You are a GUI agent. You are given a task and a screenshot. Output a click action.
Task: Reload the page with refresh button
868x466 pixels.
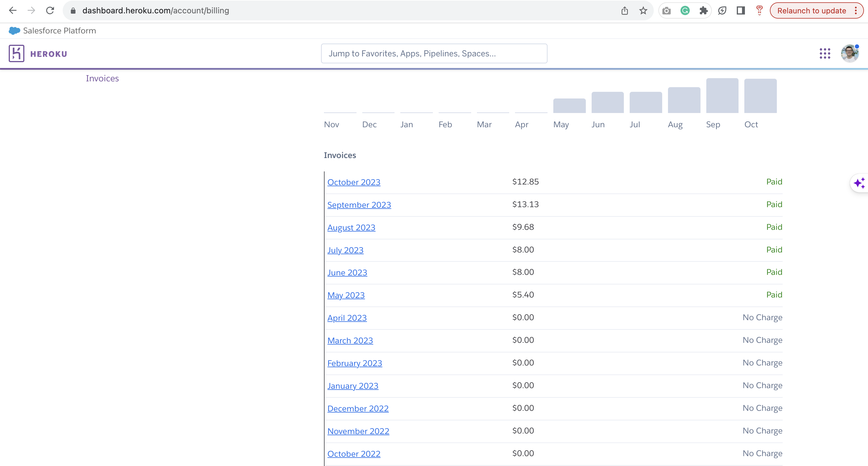pyautogui.click(x=50, y=11)
